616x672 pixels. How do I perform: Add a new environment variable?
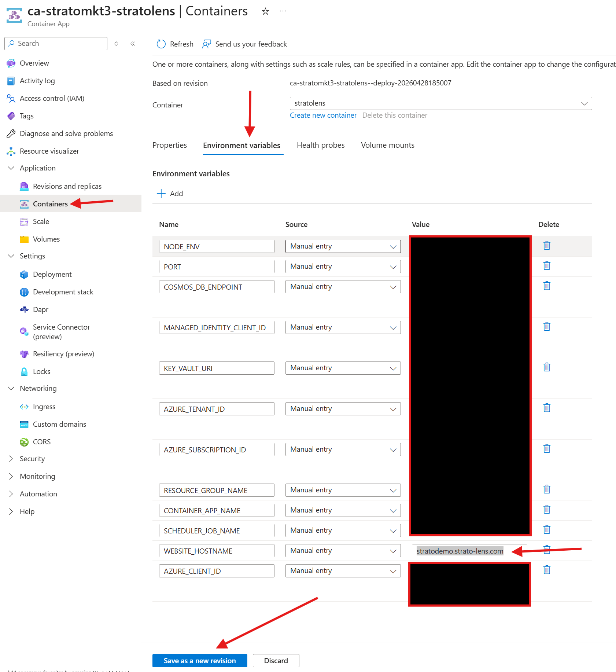pos(170,194)
